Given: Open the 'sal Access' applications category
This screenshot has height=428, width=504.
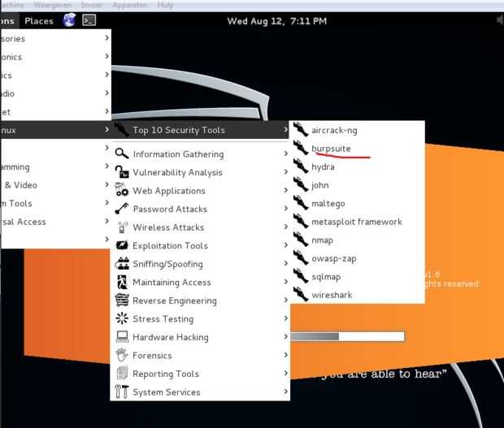Looking at the screenshot, I should coord(55,221).
